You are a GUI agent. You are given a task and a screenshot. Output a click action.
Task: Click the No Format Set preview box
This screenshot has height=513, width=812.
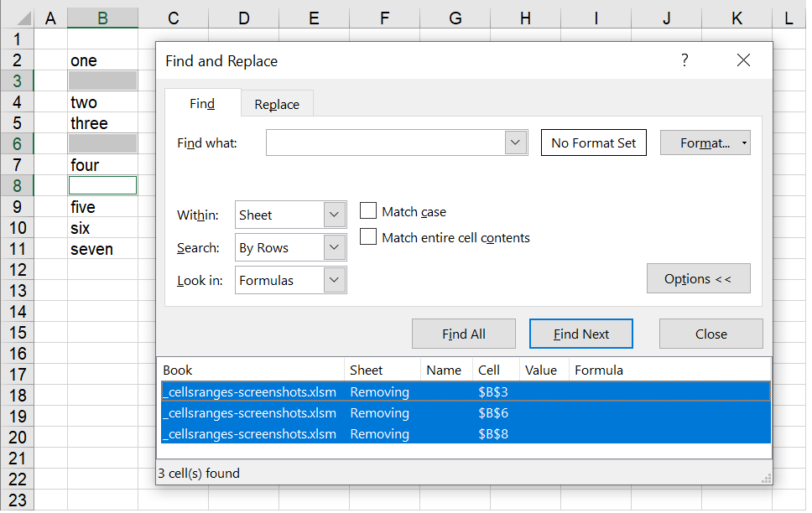593,142
